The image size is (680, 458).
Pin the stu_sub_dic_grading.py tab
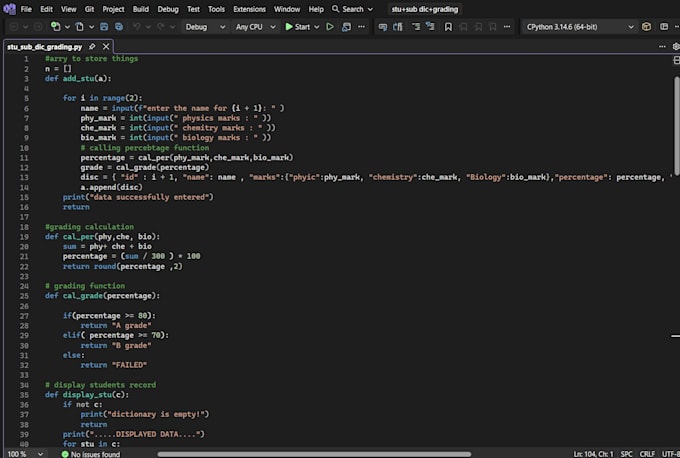tap(92, 46)
